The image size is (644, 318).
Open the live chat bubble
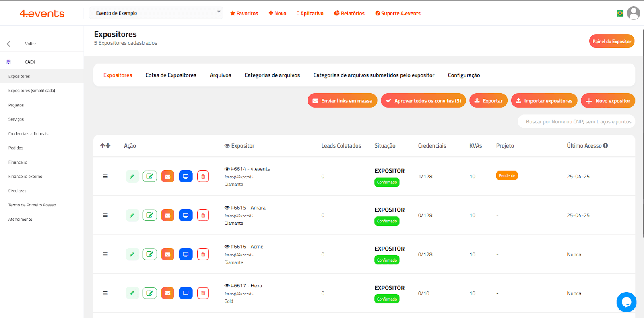pos(626,302)
